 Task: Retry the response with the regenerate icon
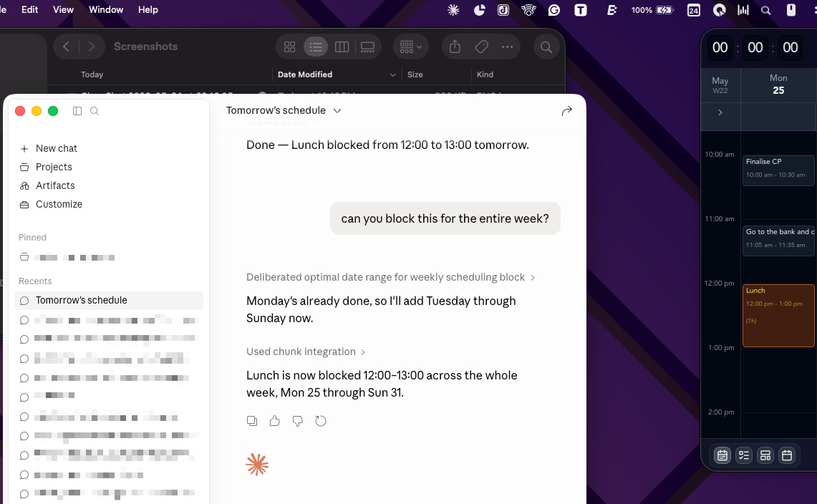tap(321, 421)
